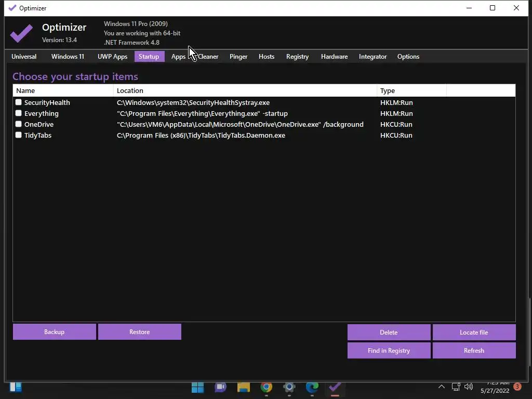
Task: Go to the Options tab
Action: point(408,57)
